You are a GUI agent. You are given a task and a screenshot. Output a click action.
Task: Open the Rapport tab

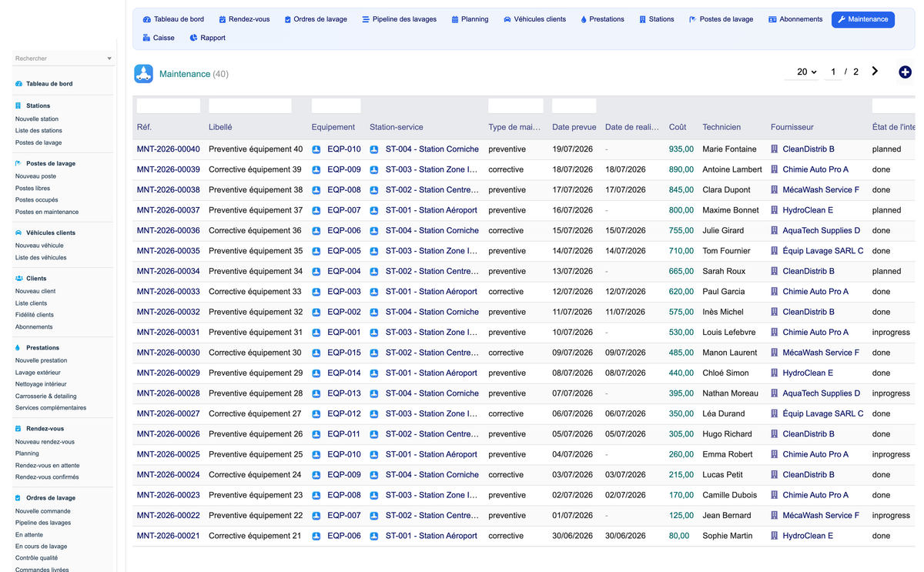tap(207, 38)
